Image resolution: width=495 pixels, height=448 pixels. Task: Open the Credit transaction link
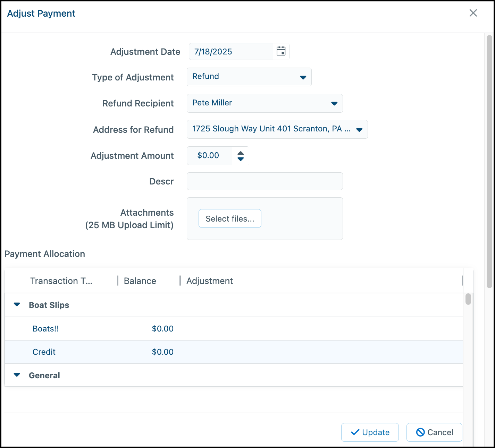[x=44, y=352]
